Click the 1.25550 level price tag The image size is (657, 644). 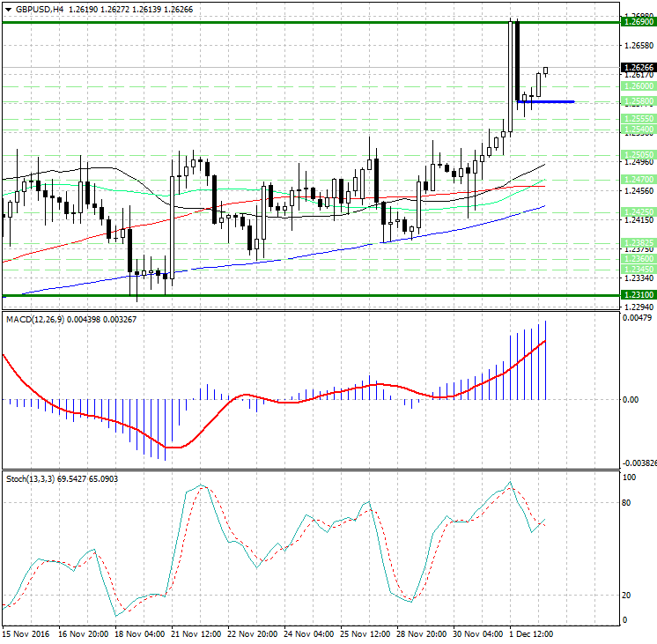tap(638, 117)
